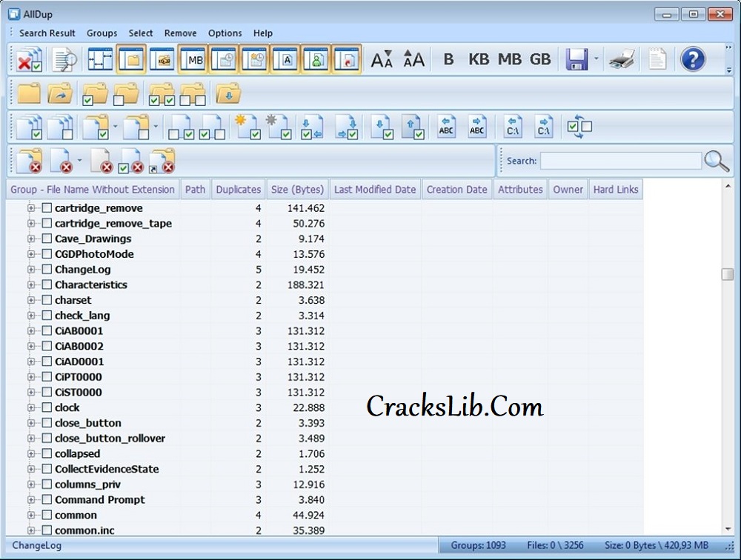Viewport: 741px width, 560px height.
Task: Click the gray-star select oldest file icon
Action: tap(279, 127)
